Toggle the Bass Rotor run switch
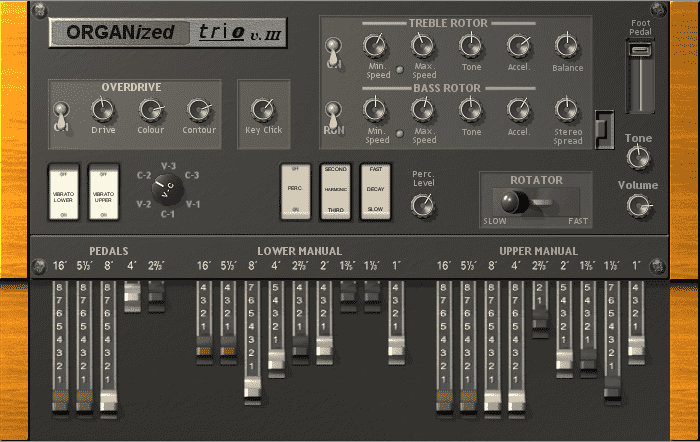The width and height of the screenshot is (700, 442). point(333,116)
